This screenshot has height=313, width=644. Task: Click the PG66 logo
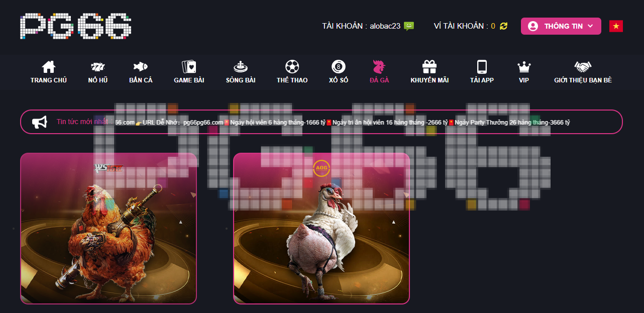point(76,26)
